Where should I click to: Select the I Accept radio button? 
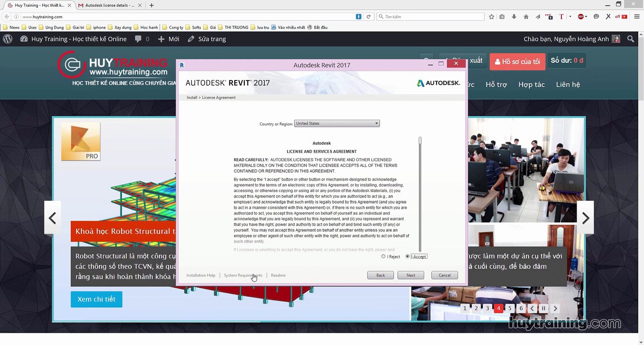pyautogui.click(x=408, y=256)
